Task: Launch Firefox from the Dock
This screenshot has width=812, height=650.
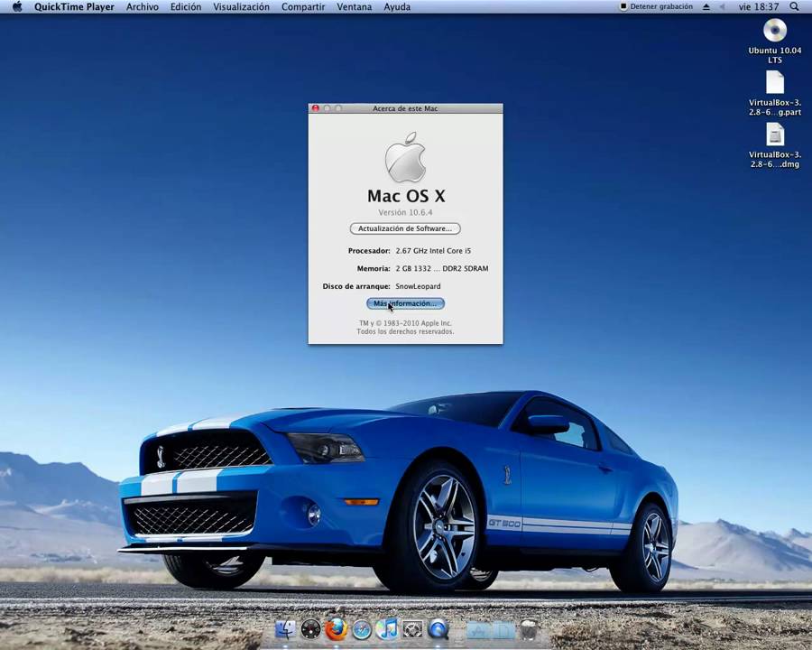Action: pos(337,630)
